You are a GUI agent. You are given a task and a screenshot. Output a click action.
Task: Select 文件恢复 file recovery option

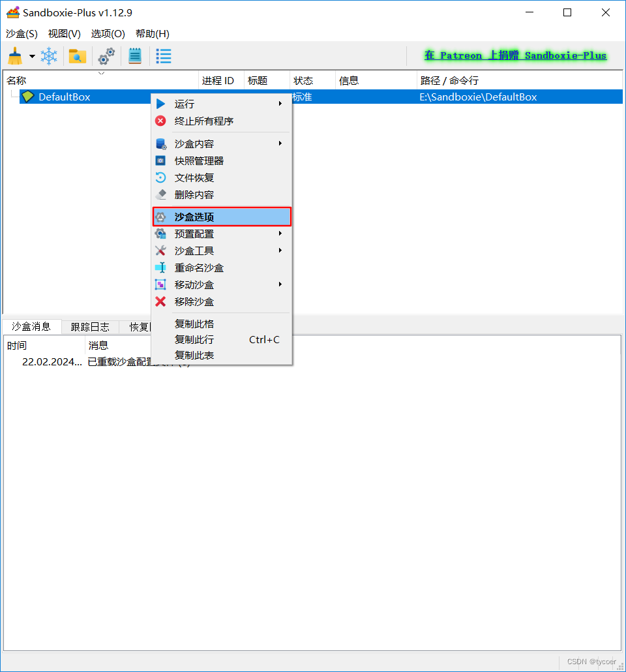tap(191, 177)
